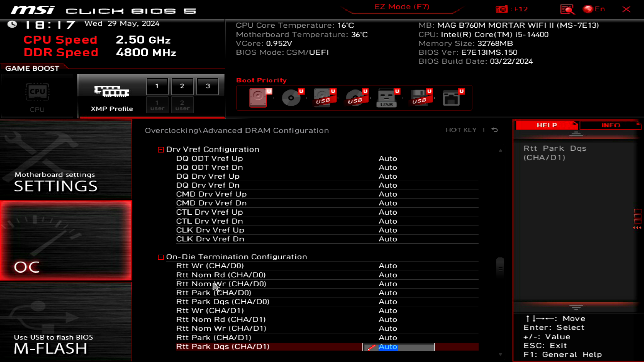Click the hot key back arrow icon
Image resolution: width=644 pixels, height=362 pixels.
(495, 130)
